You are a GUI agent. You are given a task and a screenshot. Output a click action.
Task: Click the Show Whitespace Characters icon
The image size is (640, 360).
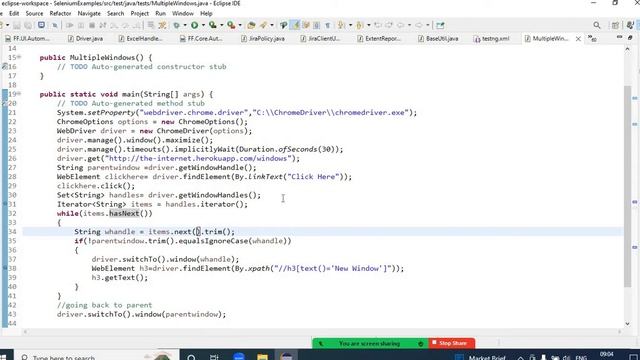(327, 25)
